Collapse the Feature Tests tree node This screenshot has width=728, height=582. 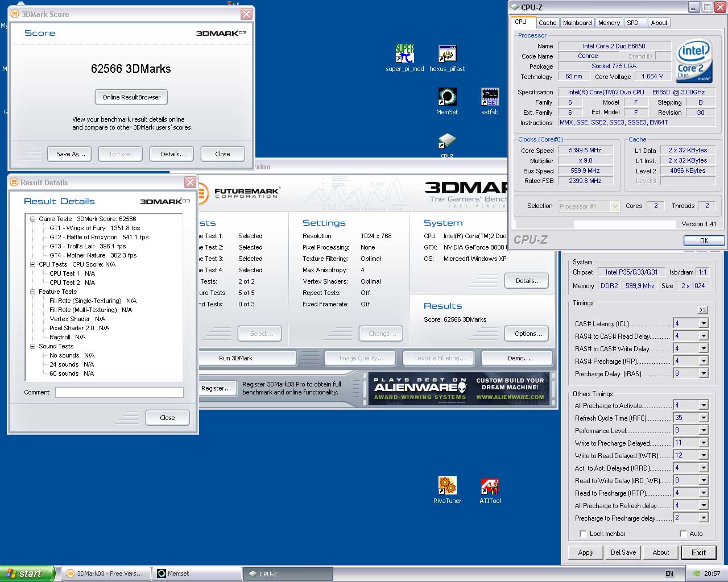[33, 292]
